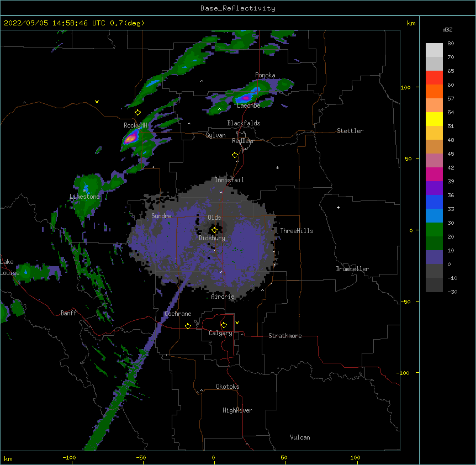Select the 54 dBZ yellow color swatch

[x=434, y=119]
